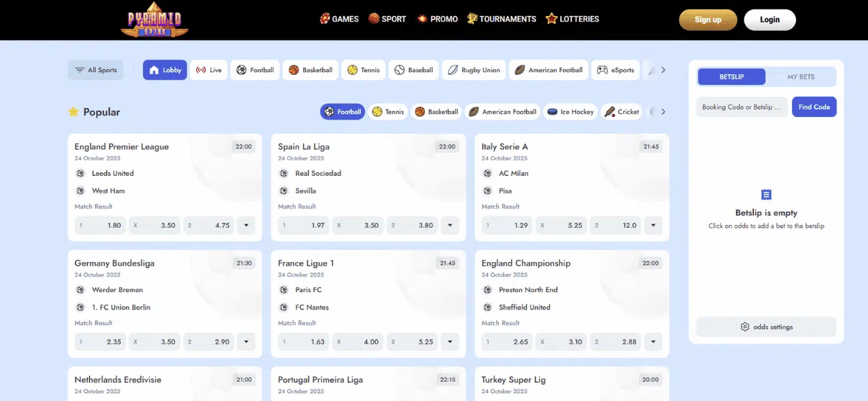Image resolution: width=868 pixels, height=401 pixels.
Task: Expand more markets for Preston North End match
Action: coord(653,342)
